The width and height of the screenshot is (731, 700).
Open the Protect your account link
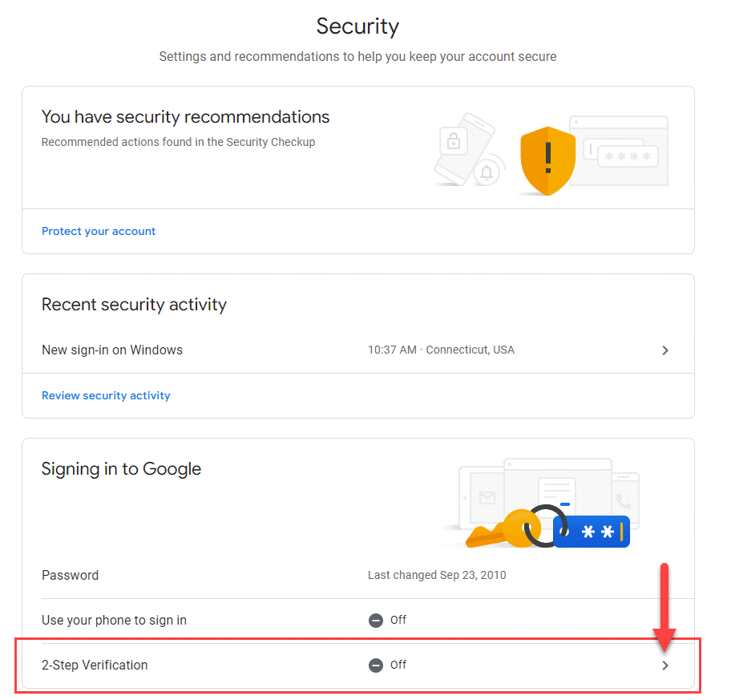click(x=99, y=231)
